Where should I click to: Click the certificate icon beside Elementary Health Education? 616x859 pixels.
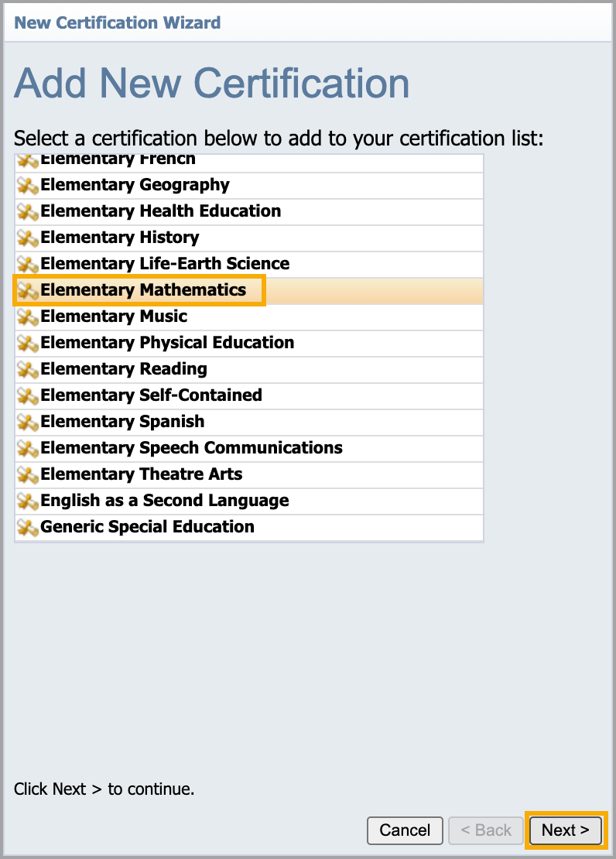(x=28, y=212)
